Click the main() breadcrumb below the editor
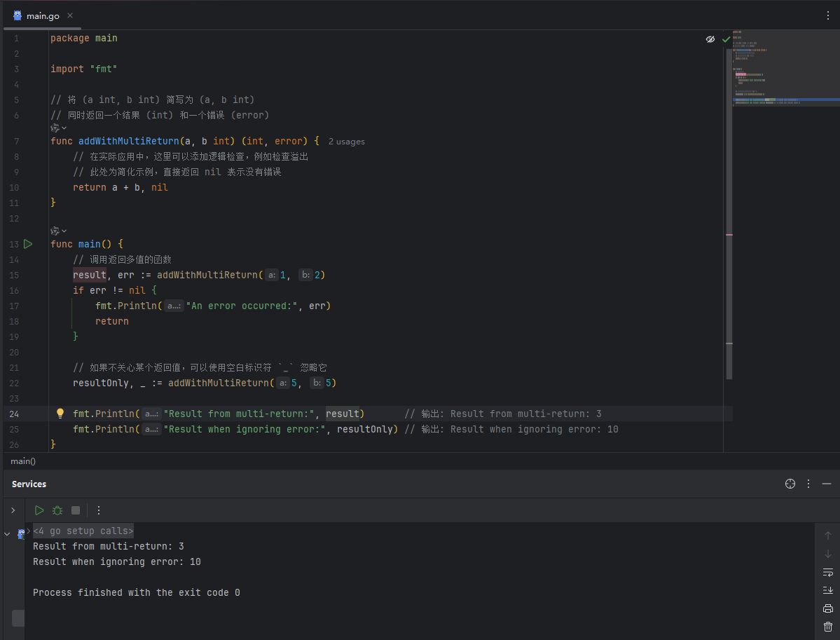The image size is (840, 640). coord(23,461)
